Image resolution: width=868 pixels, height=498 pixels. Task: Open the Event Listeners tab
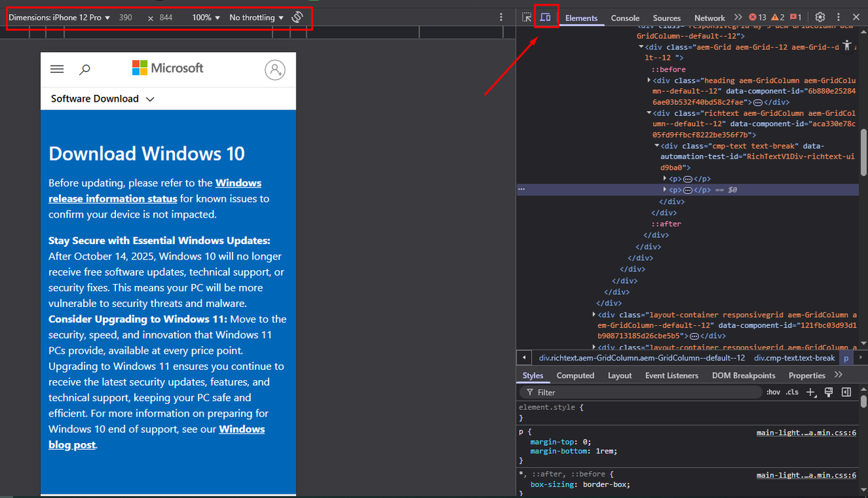[671, 375]
